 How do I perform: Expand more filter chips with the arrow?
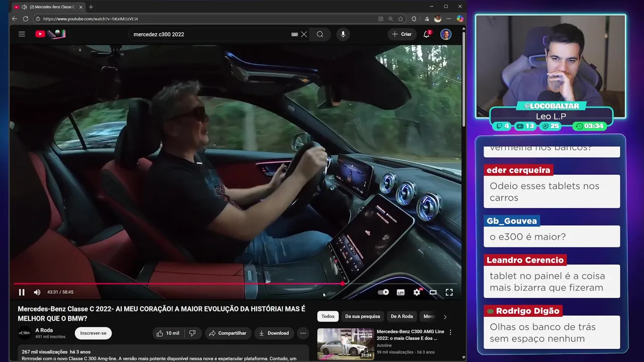(x=445, y=317)
